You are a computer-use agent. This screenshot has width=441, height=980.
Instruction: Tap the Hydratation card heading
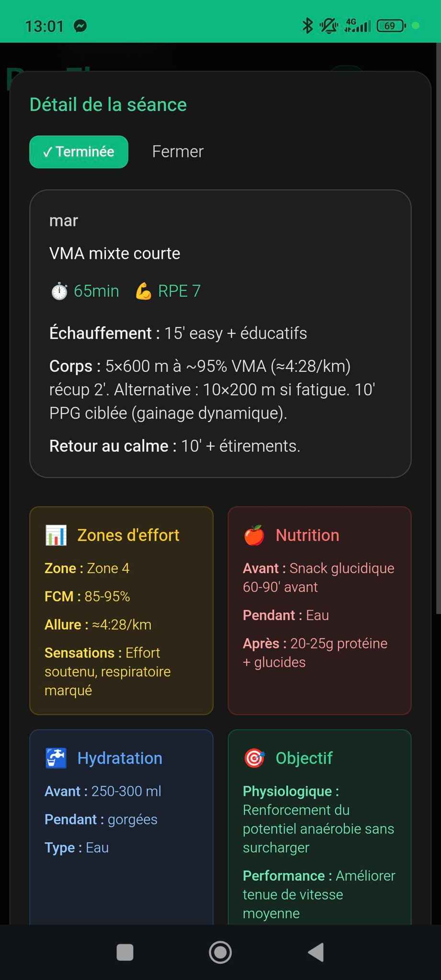pyautogui.click(x=120, y=758)
